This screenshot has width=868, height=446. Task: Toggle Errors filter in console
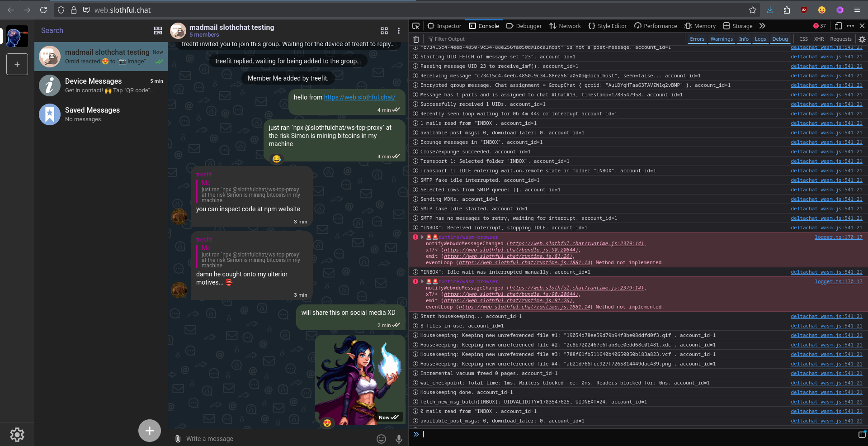coord(697,39)
